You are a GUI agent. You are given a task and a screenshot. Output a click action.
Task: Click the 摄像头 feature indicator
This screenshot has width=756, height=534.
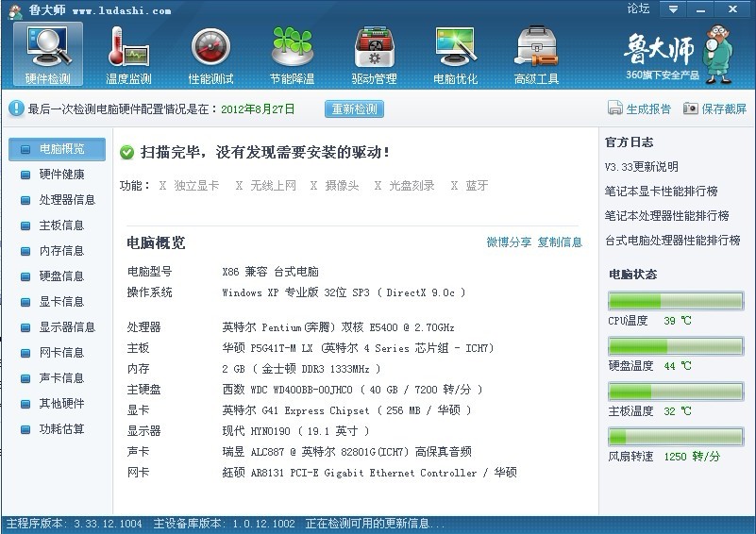point(335,186)
